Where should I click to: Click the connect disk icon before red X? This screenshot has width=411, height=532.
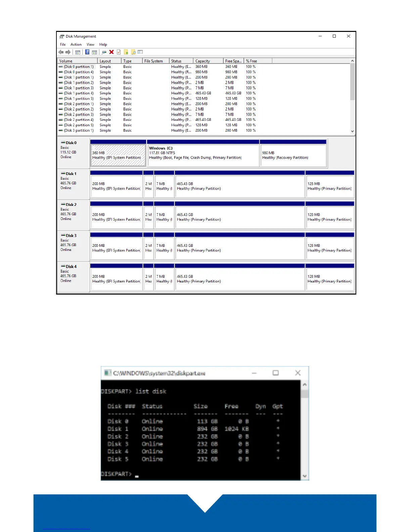(x=104, y=52)
